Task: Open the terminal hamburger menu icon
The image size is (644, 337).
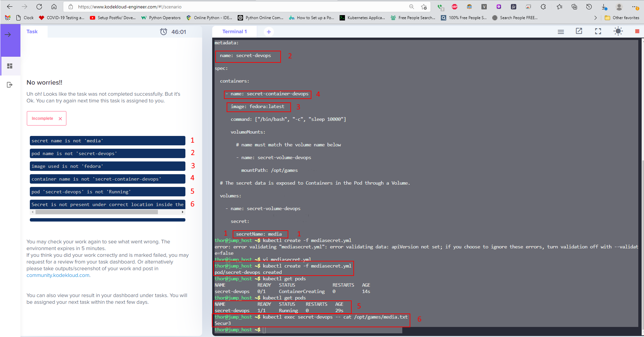Action: (x=561, y=32)
